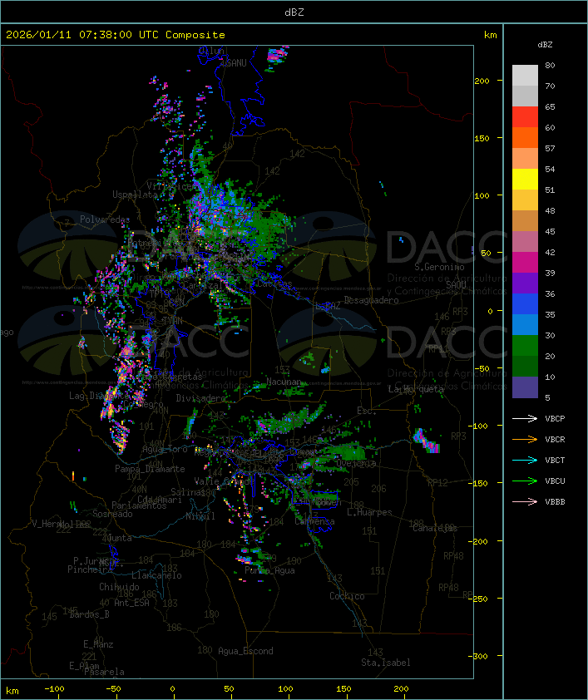Click the VBCR legend label
The width and height of the screenshot is (588, 700).
click(555, 439)
